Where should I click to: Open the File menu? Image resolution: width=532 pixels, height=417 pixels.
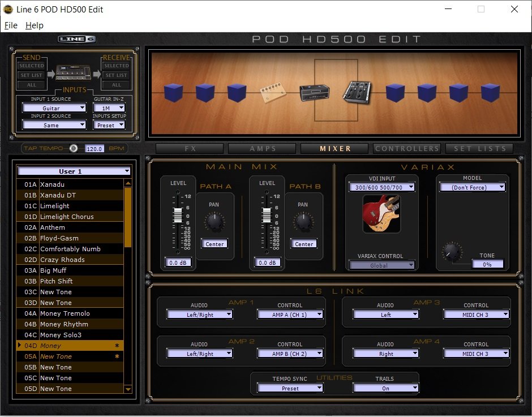11,25
